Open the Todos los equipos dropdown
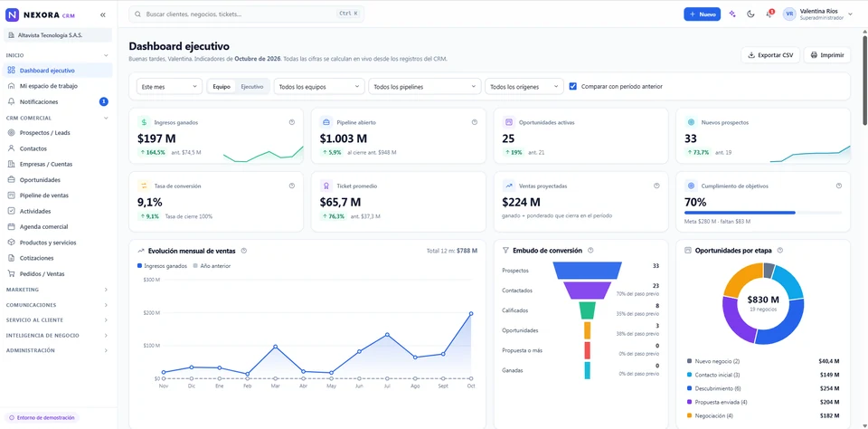 (x=319, y=87)
